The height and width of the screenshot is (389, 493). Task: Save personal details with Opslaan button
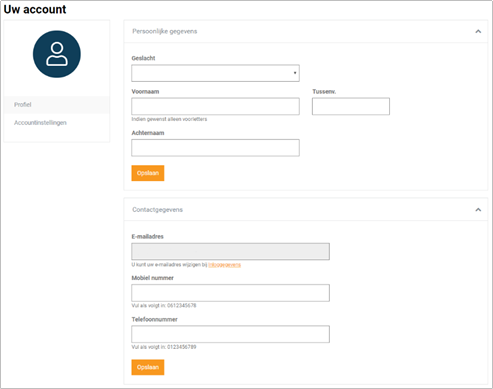point(148,173)
